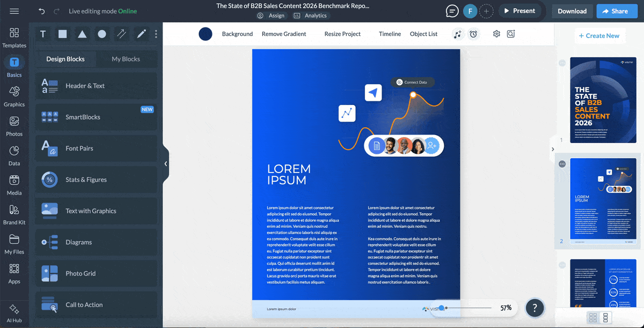
Task: Click Create New slide button
Action: pyautogui.click(x=599, y=36)
